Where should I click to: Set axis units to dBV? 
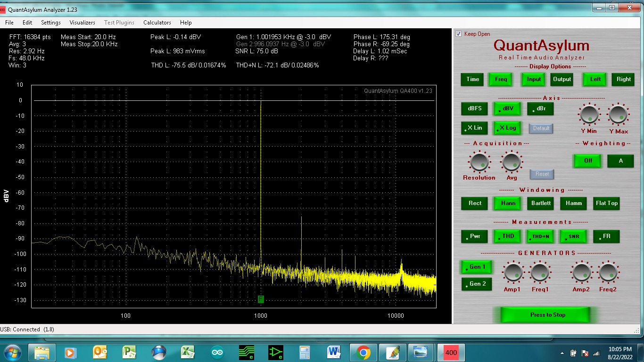point(508,108)
